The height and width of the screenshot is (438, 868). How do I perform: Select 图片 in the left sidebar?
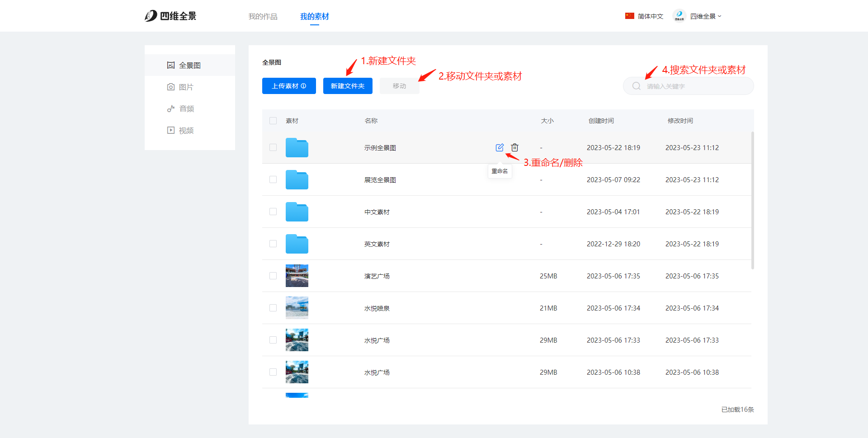tap(186, 87)
